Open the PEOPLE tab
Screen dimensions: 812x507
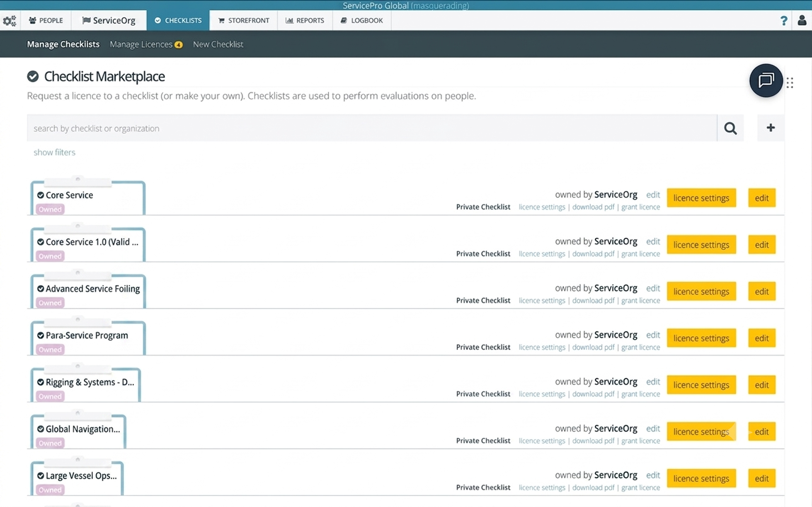pos(46,20)
